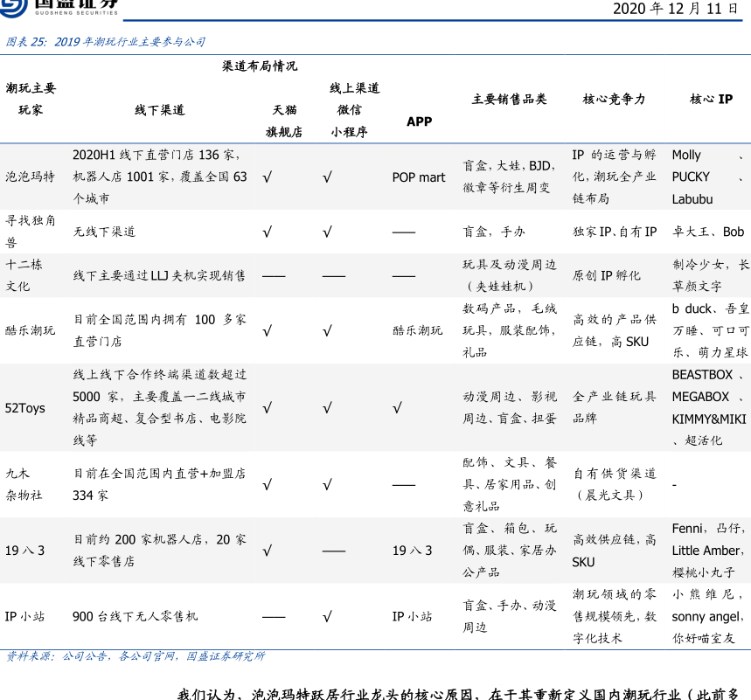The image size is (751, 700).
Task: Select the 原创 IP 孵化 cell
Action: pos(607,276)
